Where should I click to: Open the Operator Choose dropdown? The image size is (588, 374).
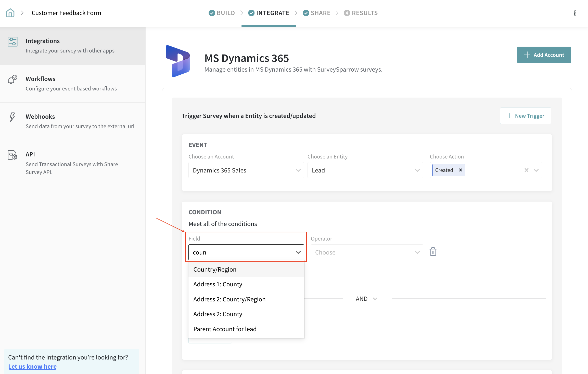tap(367, 252)
